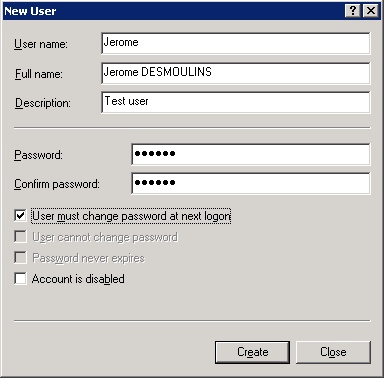This screenshot has height=378, width=384.
Task: Select the Description field with Test user
Action: (236, 102)
